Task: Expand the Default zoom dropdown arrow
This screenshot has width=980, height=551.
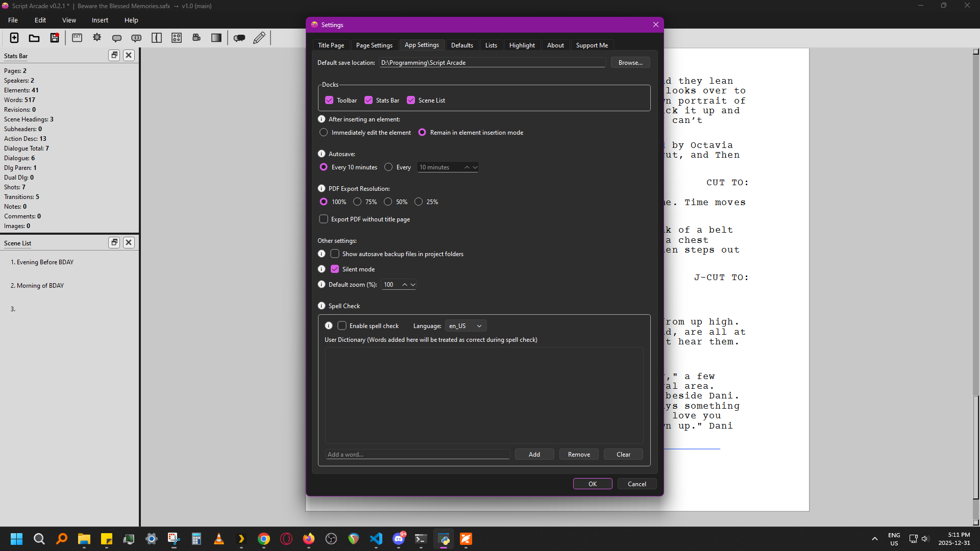Action: tap(413, 284)
